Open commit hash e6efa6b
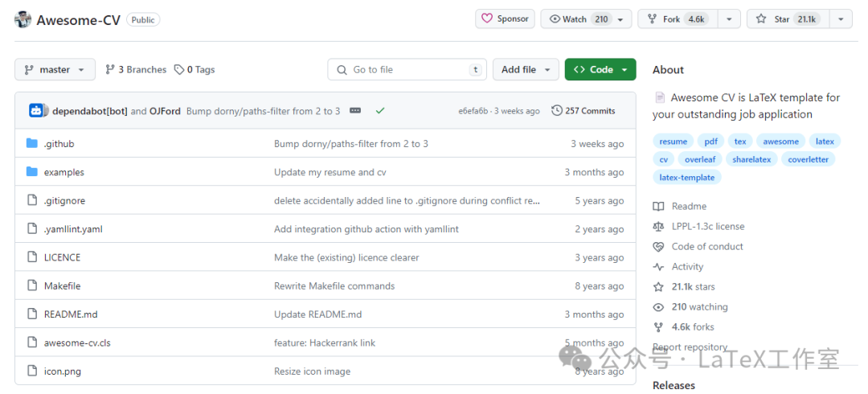The height and width of the screenshot is (394, 868). (473, 111)
